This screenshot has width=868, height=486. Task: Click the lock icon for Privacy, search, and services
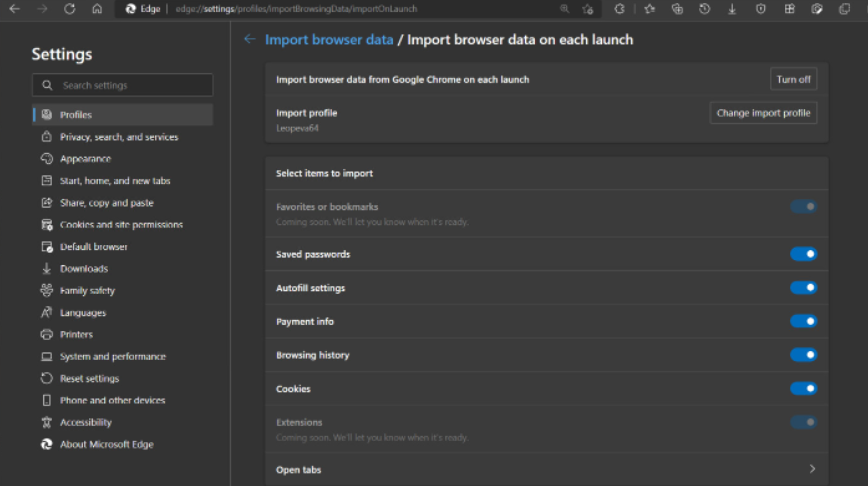point(46,137)
